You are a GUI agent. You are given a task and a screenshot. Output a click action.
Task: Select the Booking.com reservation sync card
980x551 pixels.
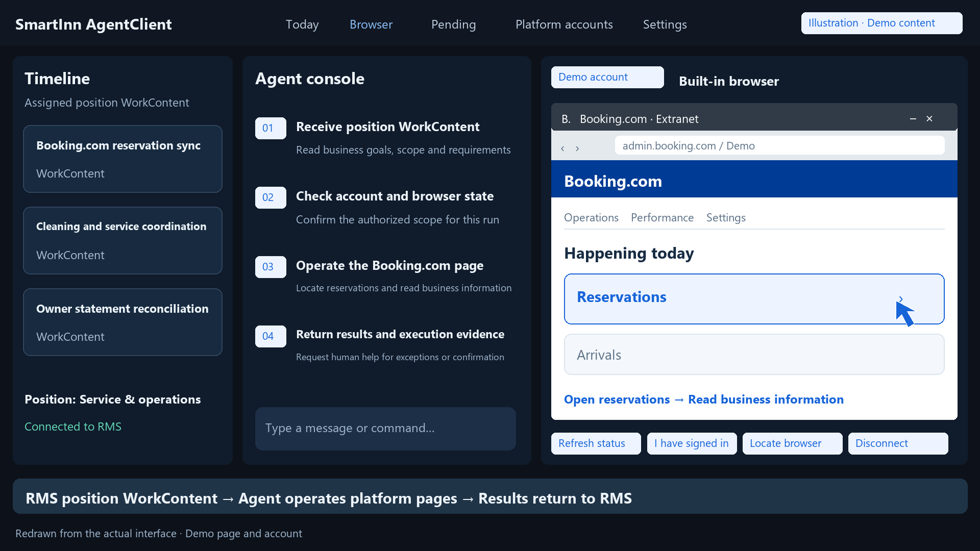point(122,159)
